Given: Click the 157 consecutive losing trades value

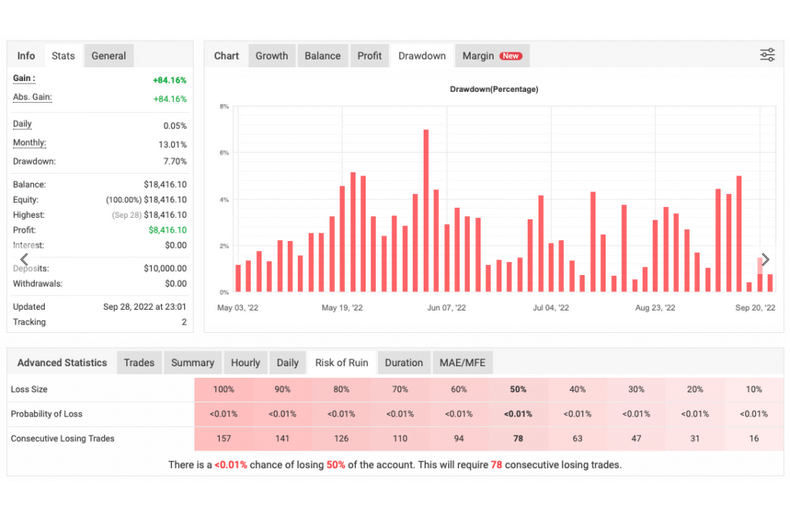Looking at the screenshot, I should [x=224, y=438].
